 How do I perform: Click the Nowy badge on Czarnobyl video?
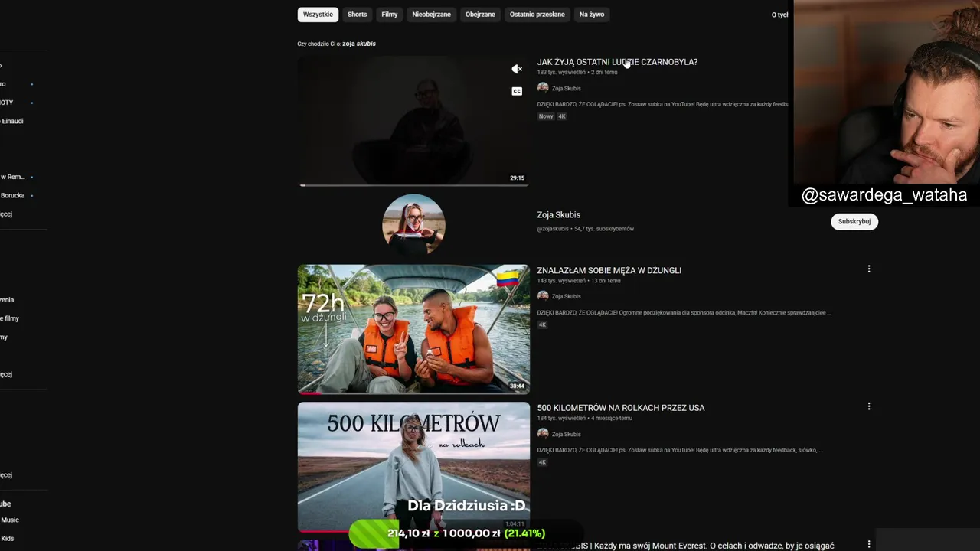[x=546, y=116]
